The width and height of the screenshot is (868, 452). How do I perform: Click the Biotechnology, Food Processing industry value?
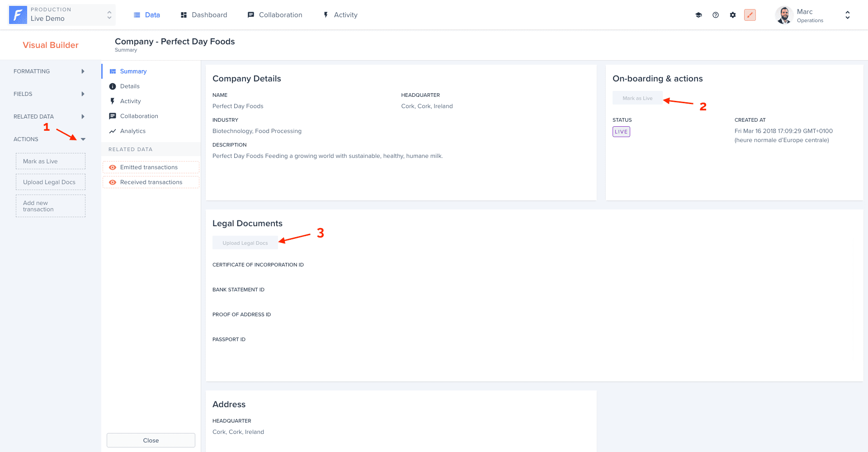click(x=257, y=131)
